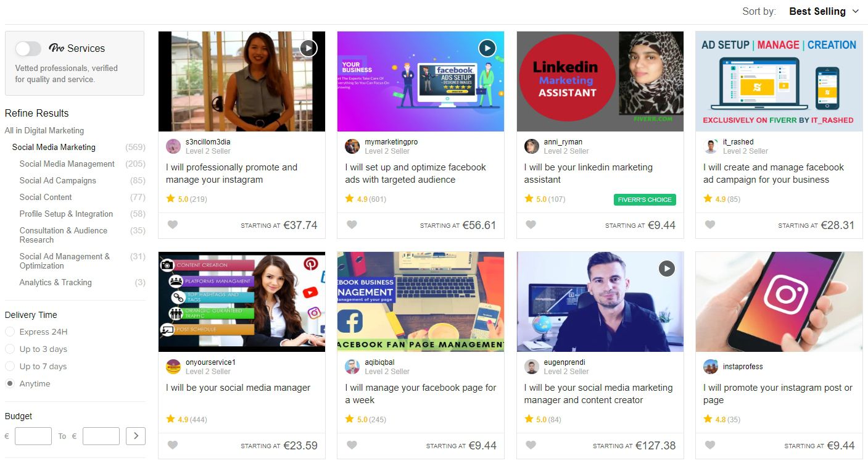This screenshot has height=463, width=868.
Task: Favorite the s3ncillom3dia instagram gig with heart
Action: coord(173,225)
